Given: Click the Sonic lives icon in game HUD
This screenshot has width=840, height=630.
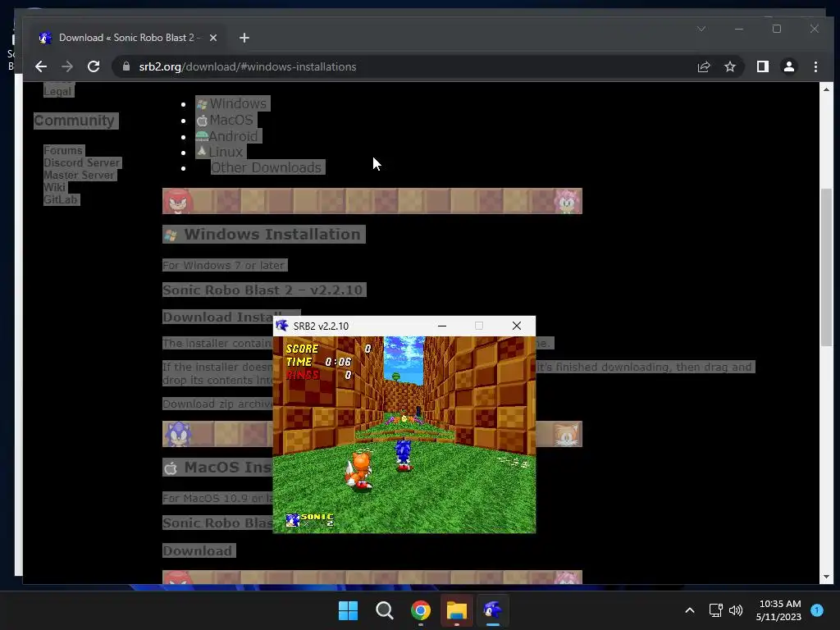Looking at the screenshot, I should tap(293, 520).
